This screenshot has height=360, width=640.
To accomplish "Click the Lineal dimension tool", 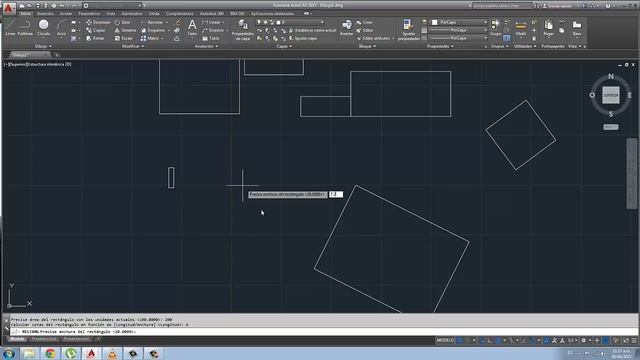I will tap(211, 22).
